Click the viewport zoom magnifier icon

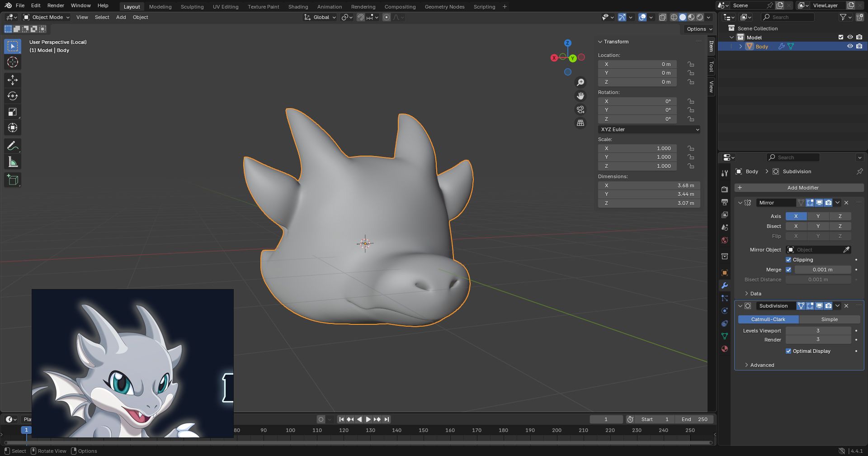coord(580,82)
